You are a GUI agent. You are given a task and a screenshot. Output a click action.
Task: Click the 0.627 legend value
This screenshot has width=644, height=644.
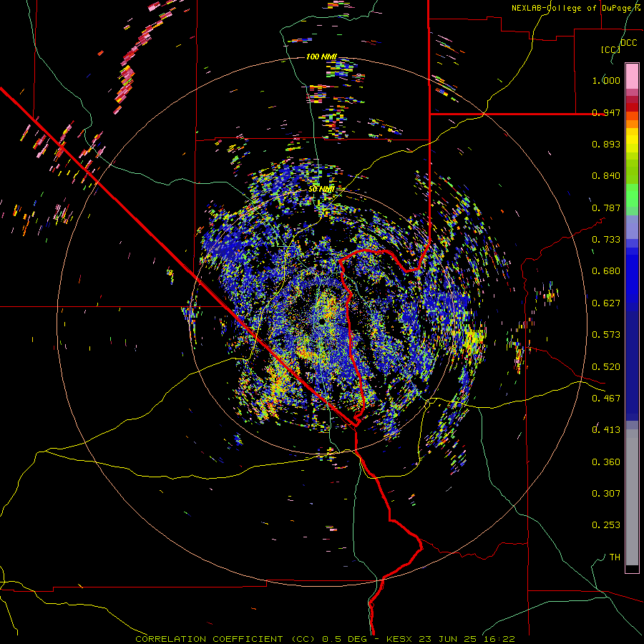click(606, 303)
